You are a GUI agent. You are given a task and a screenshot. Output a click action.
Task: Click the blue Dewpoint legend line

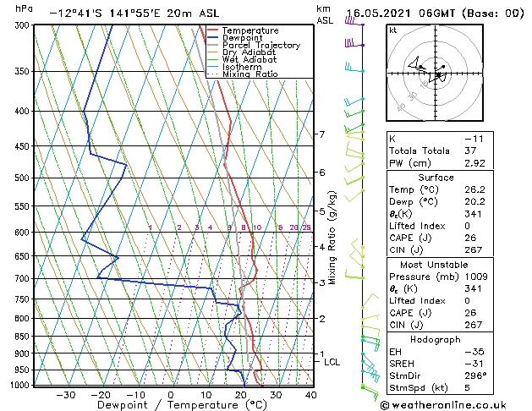point(212,38)
